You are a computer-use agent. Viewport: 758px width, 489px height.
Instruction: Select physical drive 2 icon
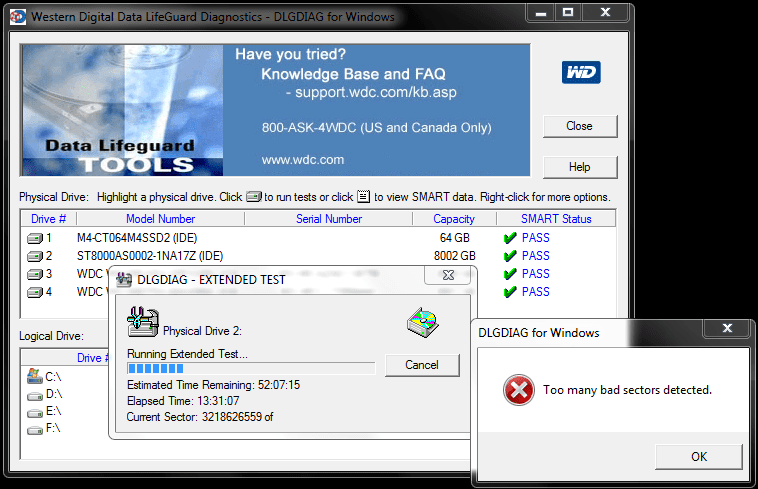[35, 256]
